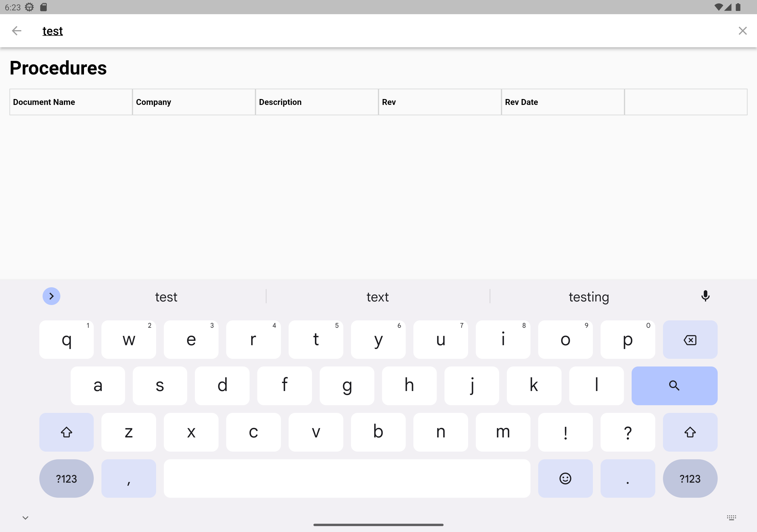This screenshot has width=757, height=532.
Task: Tap the back arrow in search bar
Action: (17, 31)
